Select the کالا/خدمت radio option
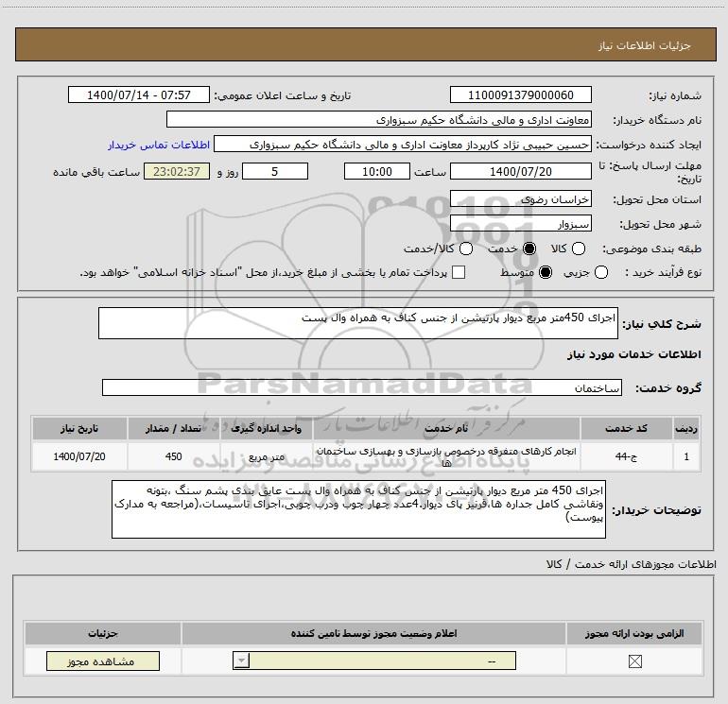Image resolution: width=728 pixels, height=704 pixels. pos(466,249)
